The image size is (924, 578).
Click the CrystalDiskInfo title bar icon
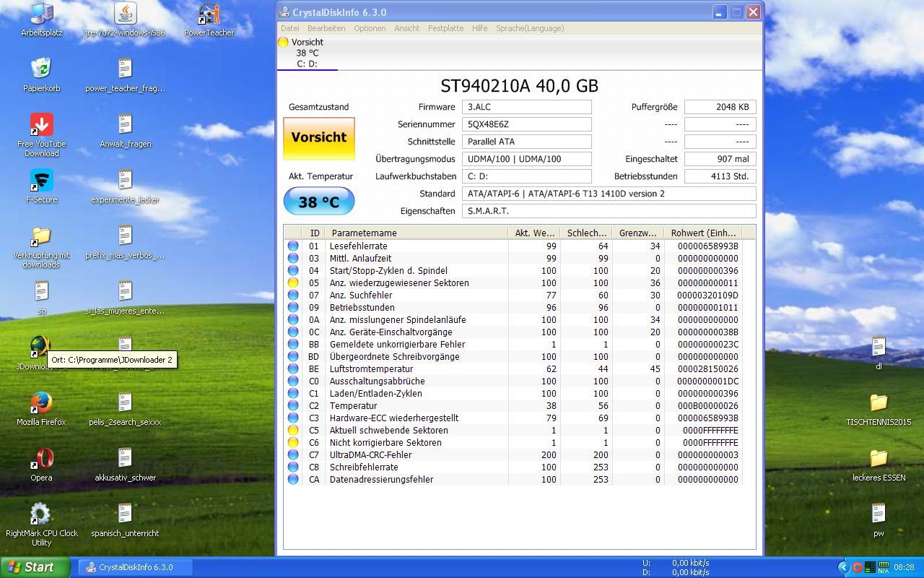284,12
